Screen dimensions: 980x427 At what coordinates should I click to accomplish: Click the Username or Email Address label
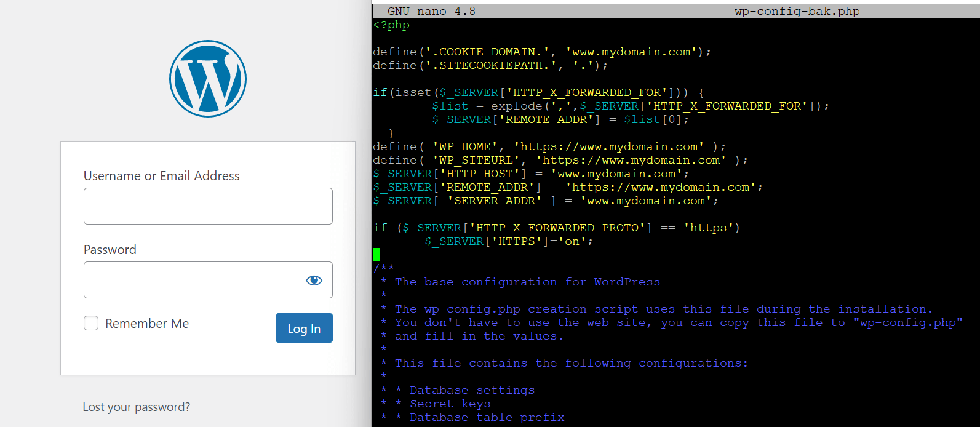click(162, 176)
